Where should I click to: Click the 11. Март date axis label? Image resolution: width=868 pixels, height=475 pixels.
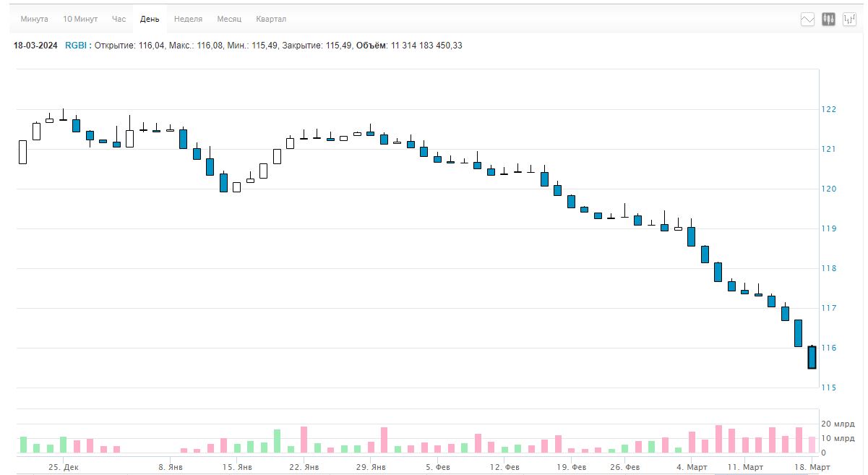coord(745,468)
